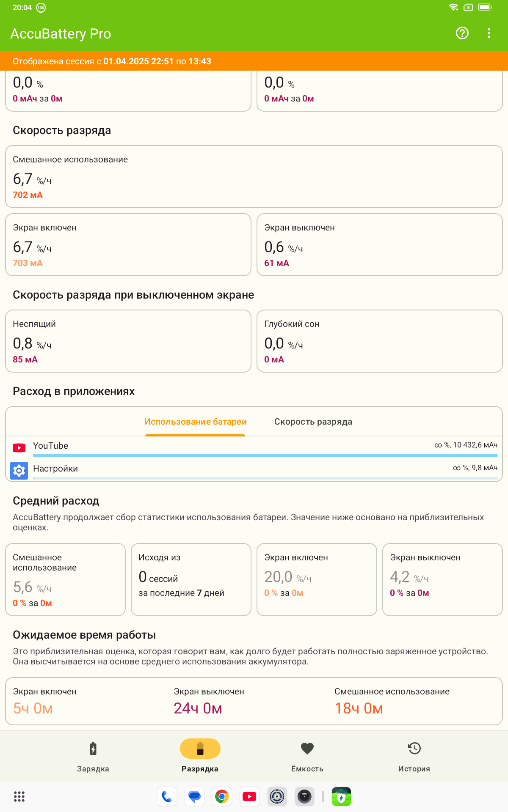Open the help question mark icon
Image resolution: width=508 pixels, height=812 pixels.
[462, 33]
